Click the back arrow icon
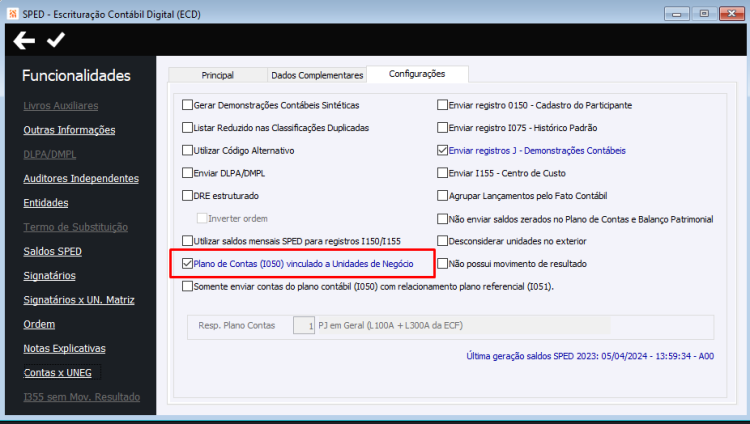 click(24, 41)
